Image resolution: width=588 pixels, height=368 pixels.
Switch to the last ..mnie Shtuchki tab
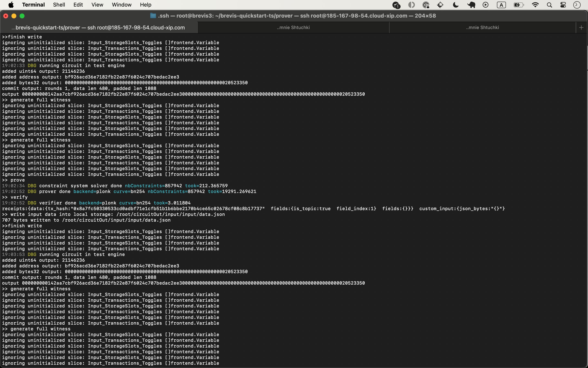coord(483,28)
